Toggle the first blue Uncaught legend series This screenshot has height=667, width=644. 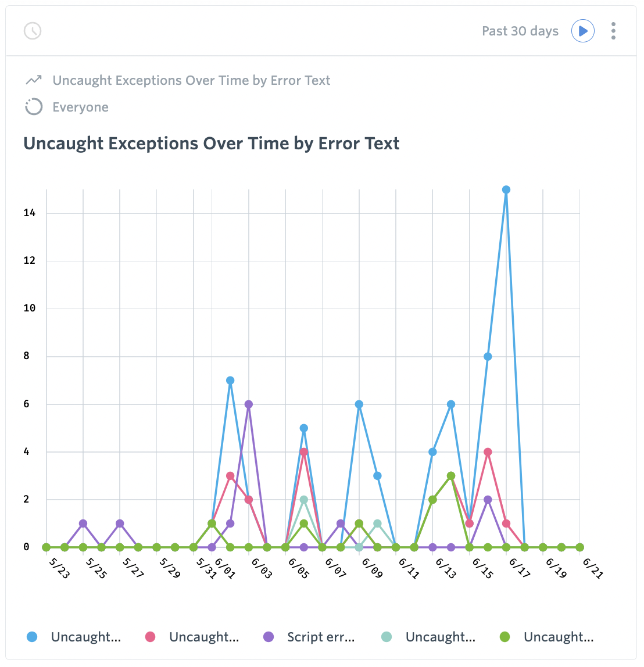(86, 637)
